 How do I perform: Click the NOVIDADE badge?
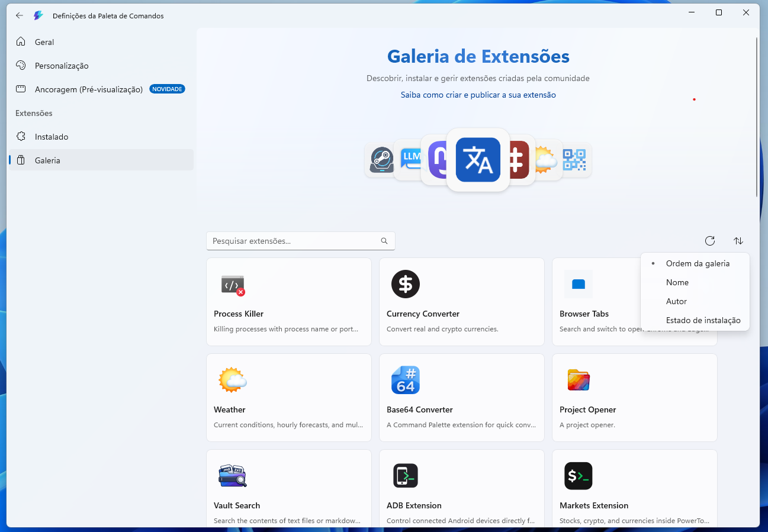[168, 89]
